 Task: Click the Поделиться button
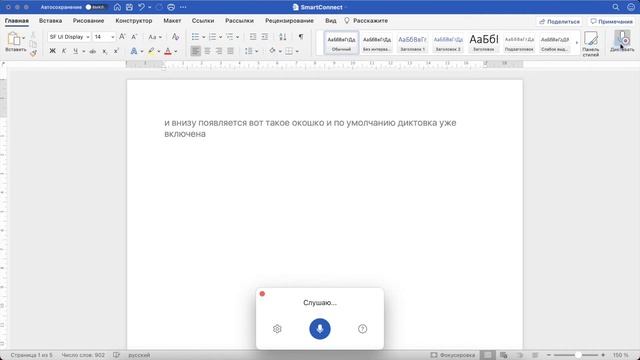tap(560, 22)
